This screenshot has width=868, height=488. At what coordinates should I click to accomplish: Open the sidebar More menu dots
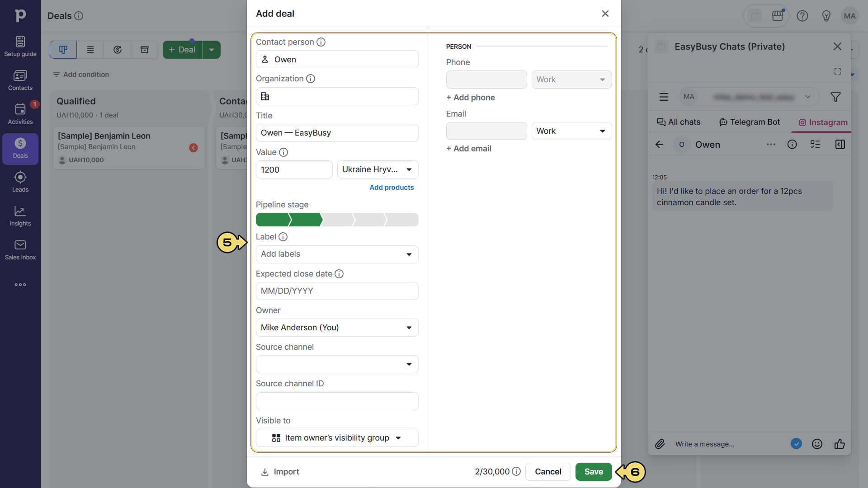point(20,285)
